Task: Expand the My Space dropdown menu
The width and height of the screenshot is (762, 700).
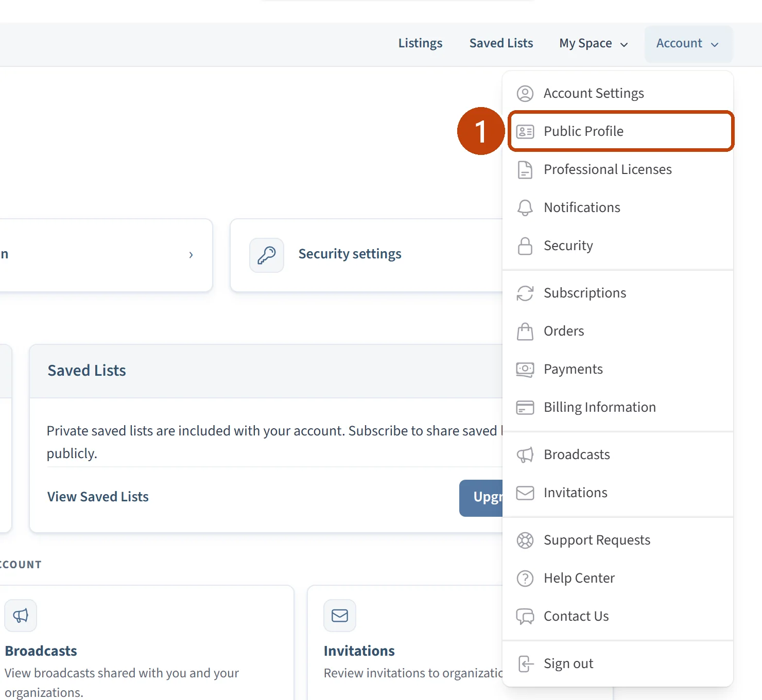Action: pyautogui.click(x=594, y=44)
